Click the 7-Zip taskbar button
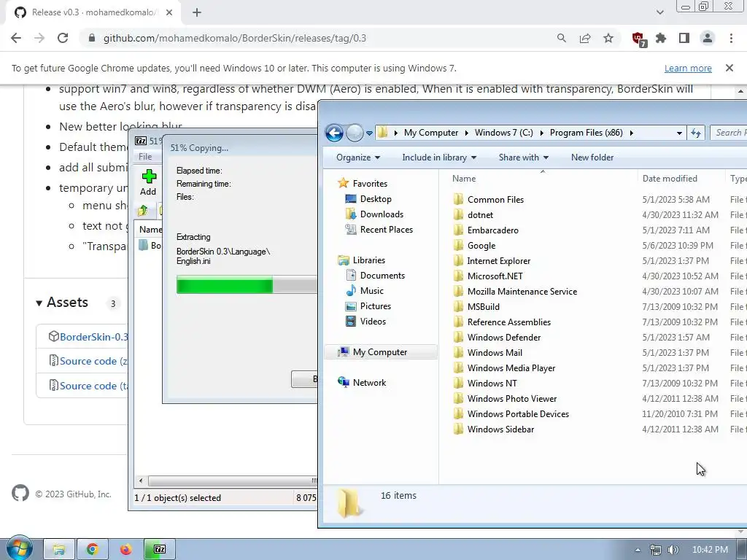This screenshot has width=747, height=560. 160,550
